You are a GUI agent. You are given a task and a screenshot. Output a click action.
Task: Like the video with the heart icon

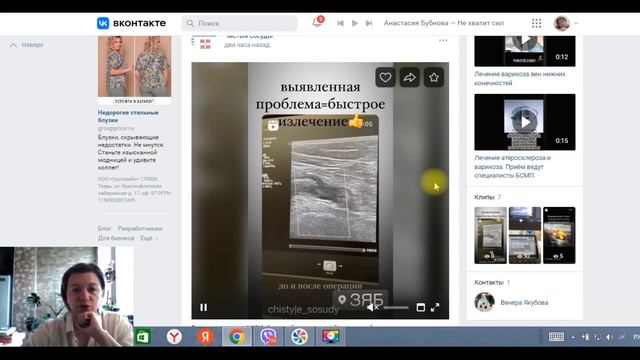(x=385, y=78)
